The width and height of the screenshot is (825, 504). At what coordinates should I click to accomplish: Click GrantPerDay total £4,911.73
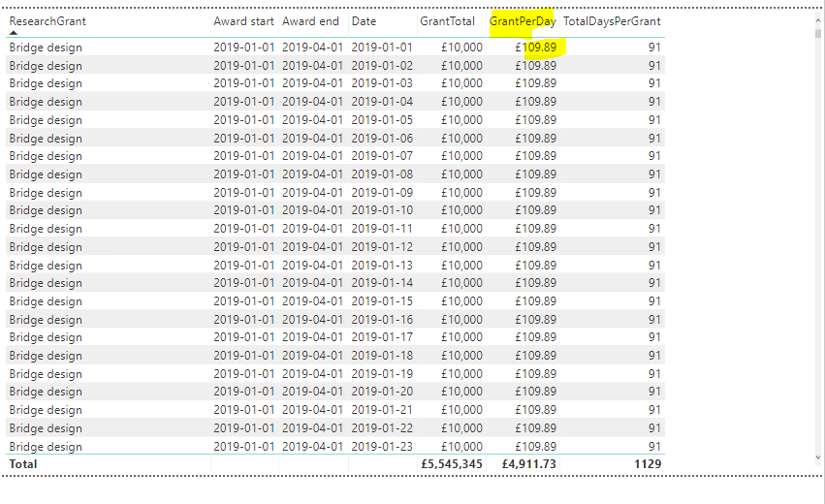(x=528, y=464)
